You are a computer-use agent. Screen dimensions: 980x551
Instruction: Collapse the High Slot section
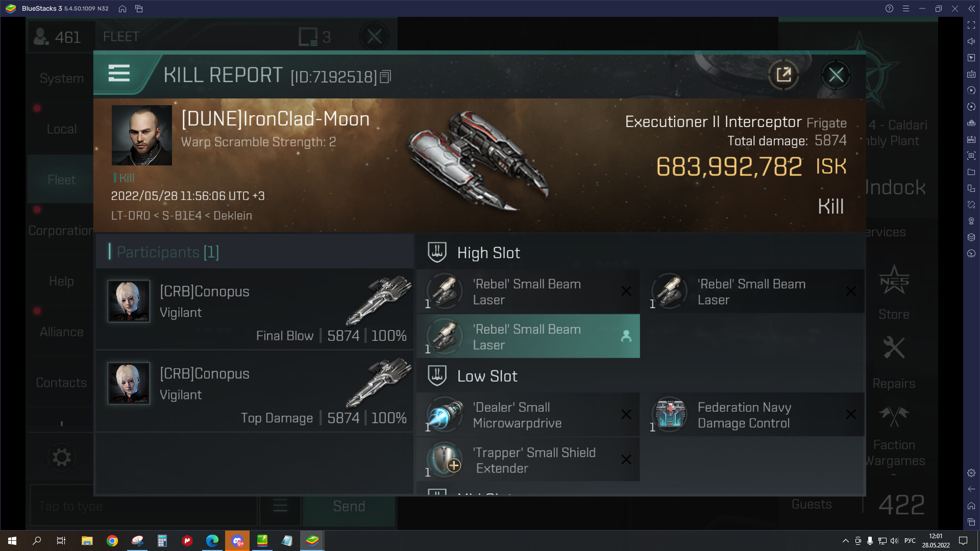click(x=437, y=252)
